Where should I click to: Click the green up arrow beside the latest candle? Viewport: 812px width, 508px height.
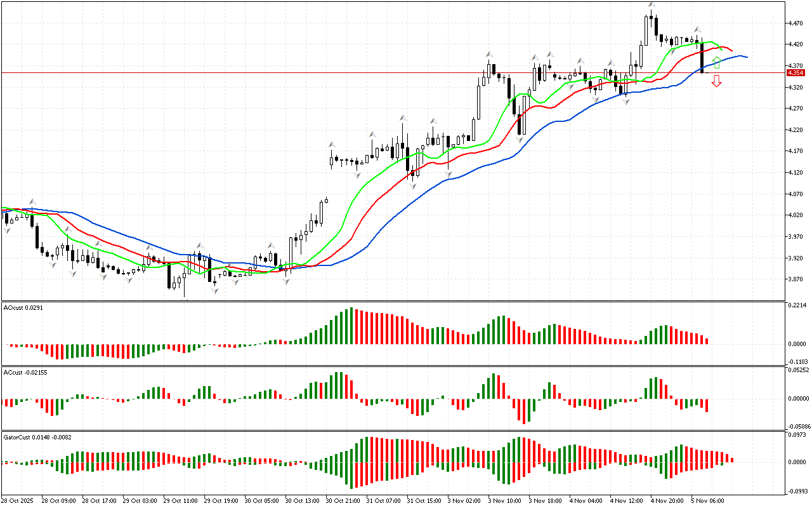716,62
